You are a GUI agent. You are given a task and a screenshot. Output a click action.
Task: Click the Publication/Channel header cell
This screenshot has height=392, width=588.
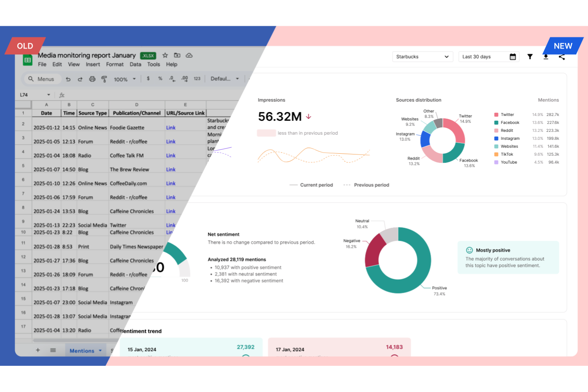pyautogui.click(x=137, y=113)
